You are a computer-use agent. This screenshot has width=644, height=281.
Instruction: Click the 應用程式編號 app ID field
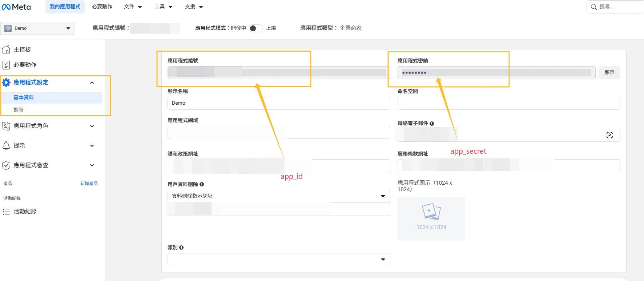tap(279, 73)
